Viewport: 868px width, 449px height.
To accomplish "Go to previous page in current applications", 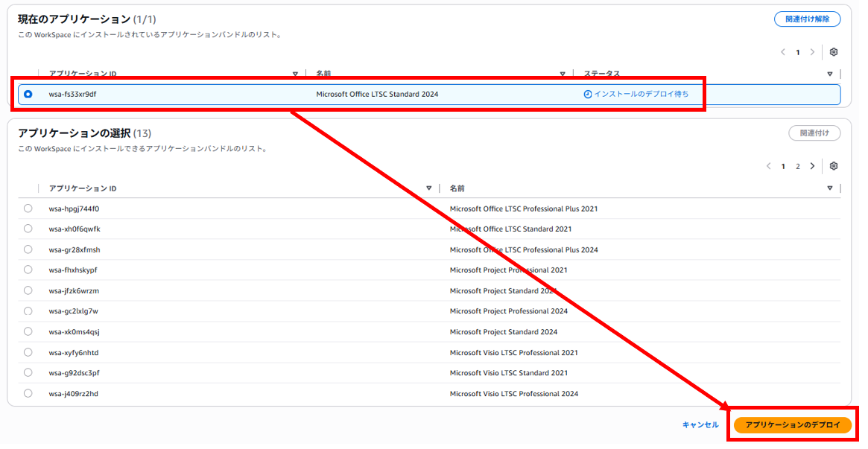I will tap(783, 52).
